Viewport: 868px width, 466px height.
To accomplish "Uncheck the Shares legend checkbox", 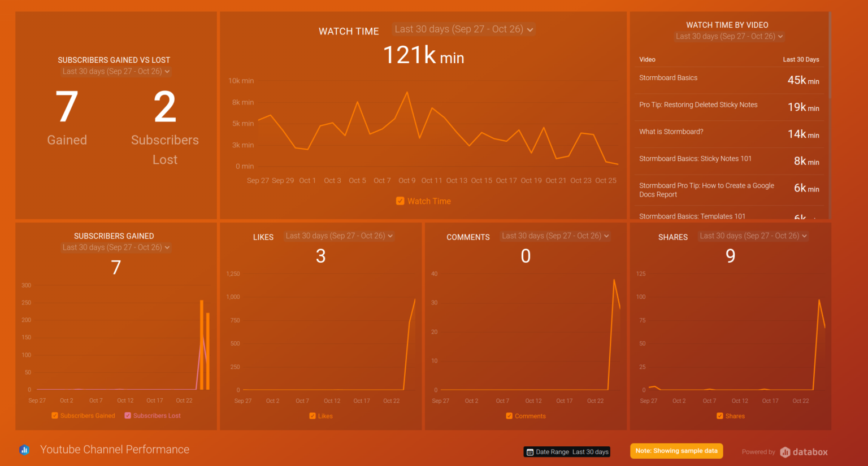I will click(x=719, y=416).
